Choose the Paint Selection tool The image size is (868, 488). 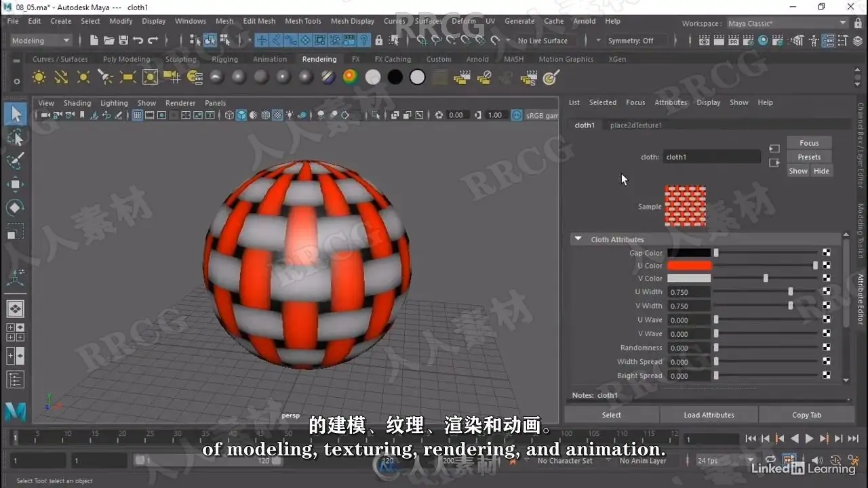click(x=15, y=161)
